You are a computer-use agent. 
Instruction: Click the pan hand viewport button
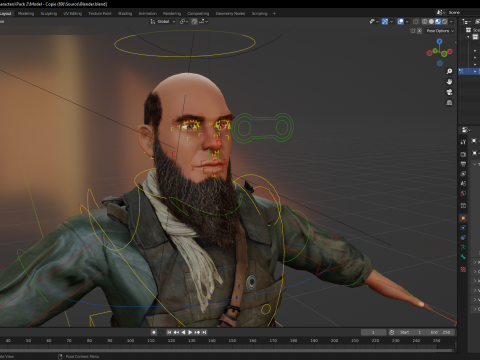(449, 82)
